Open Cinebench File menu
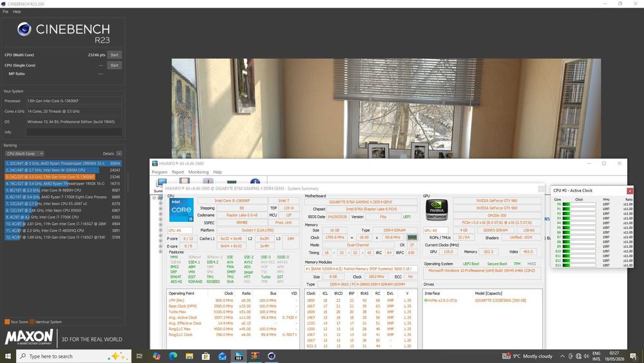 click(x=5, y=12)
